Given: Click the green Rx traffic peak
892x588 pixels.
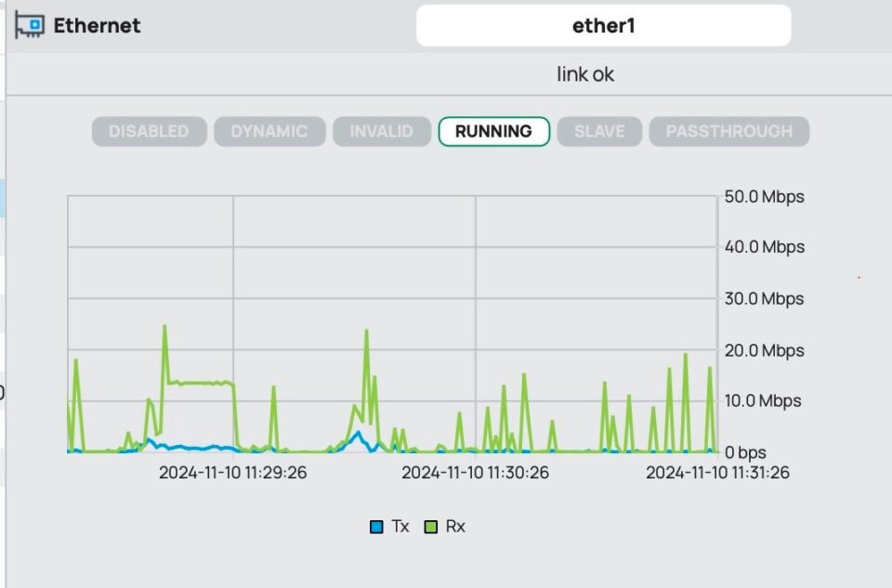Looking at the screenshot, I should click(x=165, y=327).
